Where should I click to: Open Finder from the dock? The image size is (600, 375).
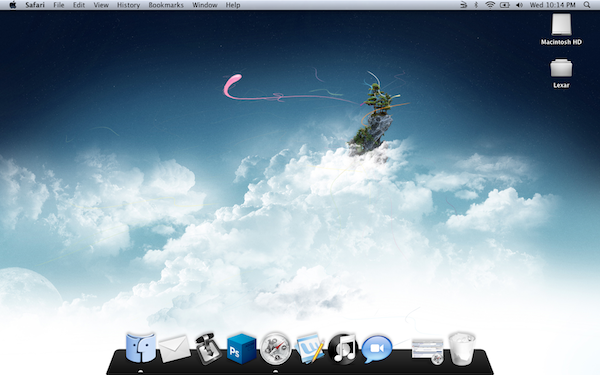pyautogui.click(x=140, y=347)
